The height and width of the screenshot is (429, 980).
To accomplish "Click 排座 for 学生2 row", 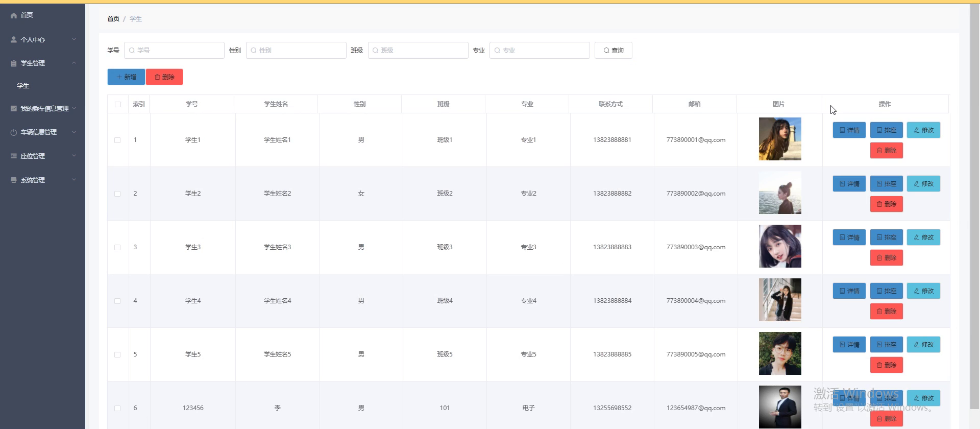I will (887, 184).
